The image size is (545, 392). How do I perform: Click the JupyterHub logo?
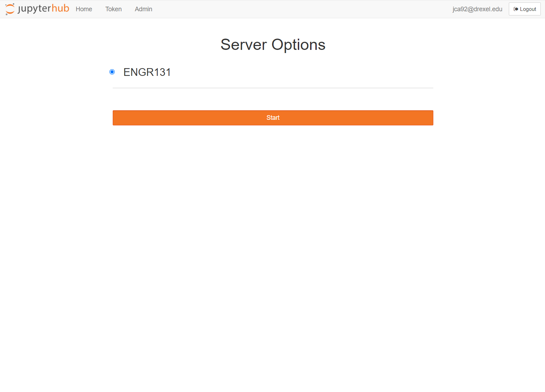(37, 9)
